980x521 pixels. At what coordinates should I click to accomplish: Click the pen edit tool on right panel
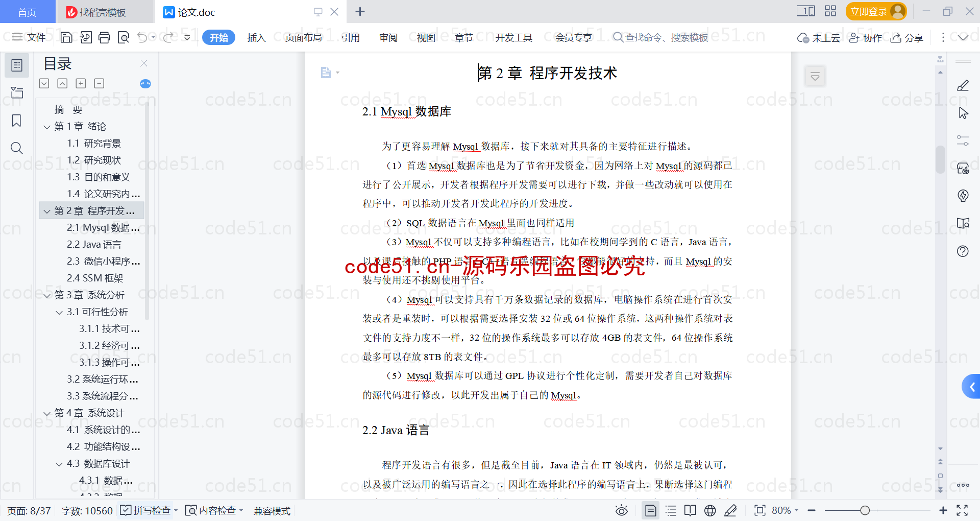click(963, 86)
